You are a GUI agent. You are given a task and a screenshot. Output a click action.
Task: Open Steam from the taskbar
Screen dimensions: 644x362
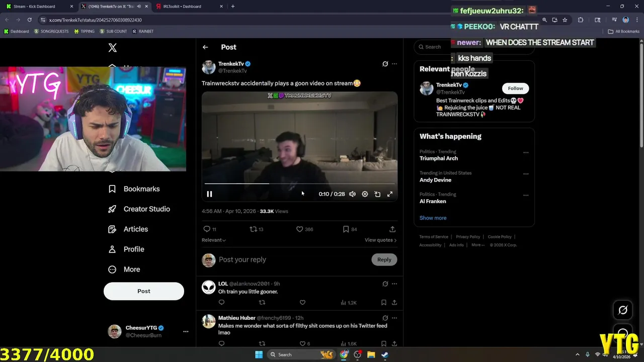(384, 355)
